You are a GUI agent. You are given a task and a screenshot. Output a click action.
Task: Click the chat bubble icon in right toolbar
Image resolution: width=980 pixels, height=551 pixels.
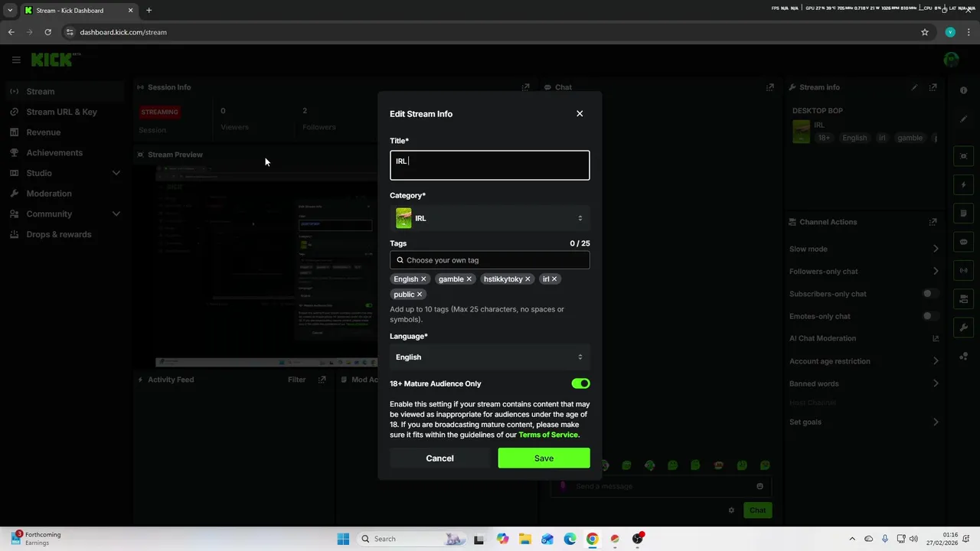point(964,242)
